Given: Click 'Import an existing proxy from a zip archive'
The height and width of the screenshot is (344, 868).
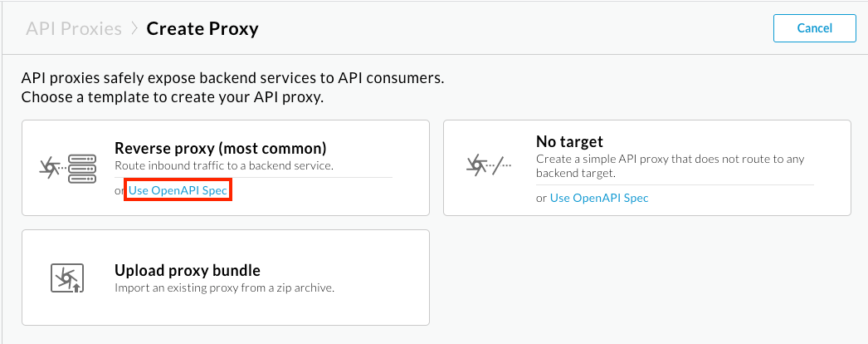Looking at the screenshot, I should (224, 287).
